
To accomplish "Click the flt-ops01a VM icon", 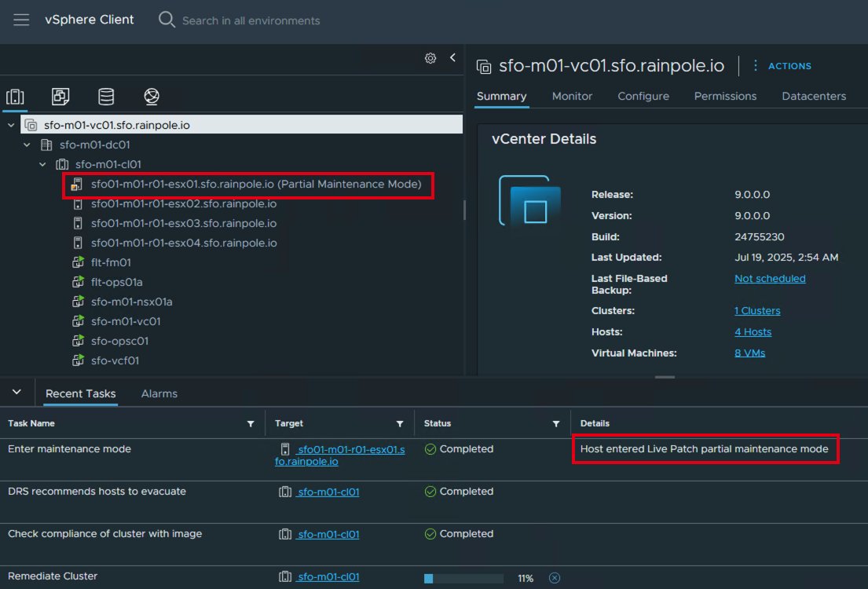I will pos(78,282).
